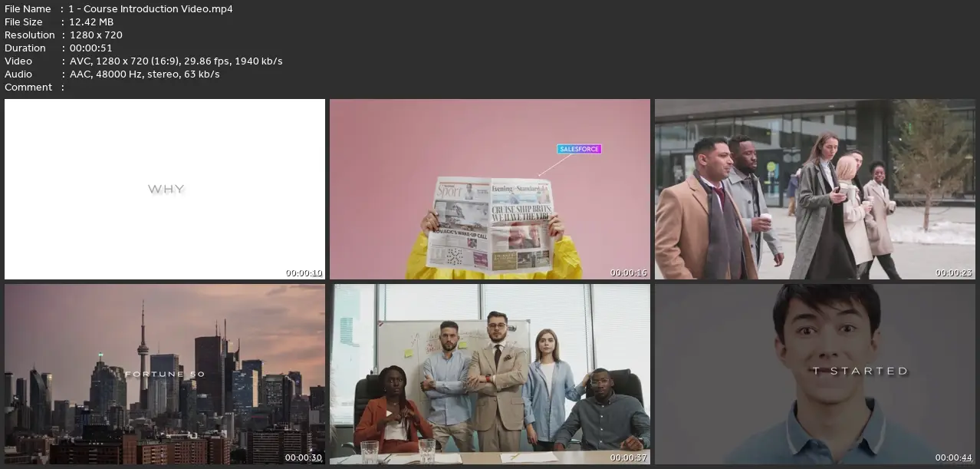Screen dimensions: 980x469
Task: Open the Fortune 50 skyline thumbnail
Action: tap(165, 375)
